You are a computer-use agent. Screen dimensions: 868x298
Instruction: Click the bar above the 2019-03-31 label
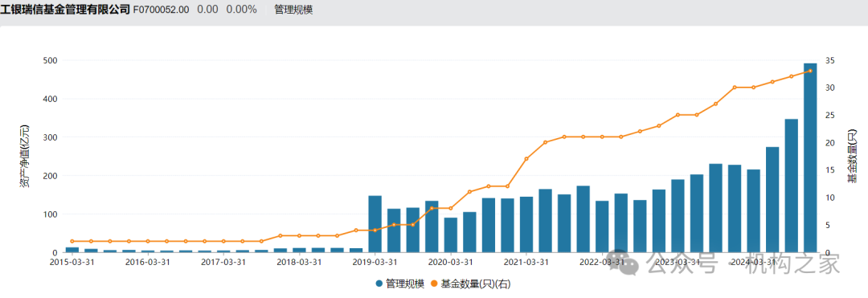click(x=375, y=224)
